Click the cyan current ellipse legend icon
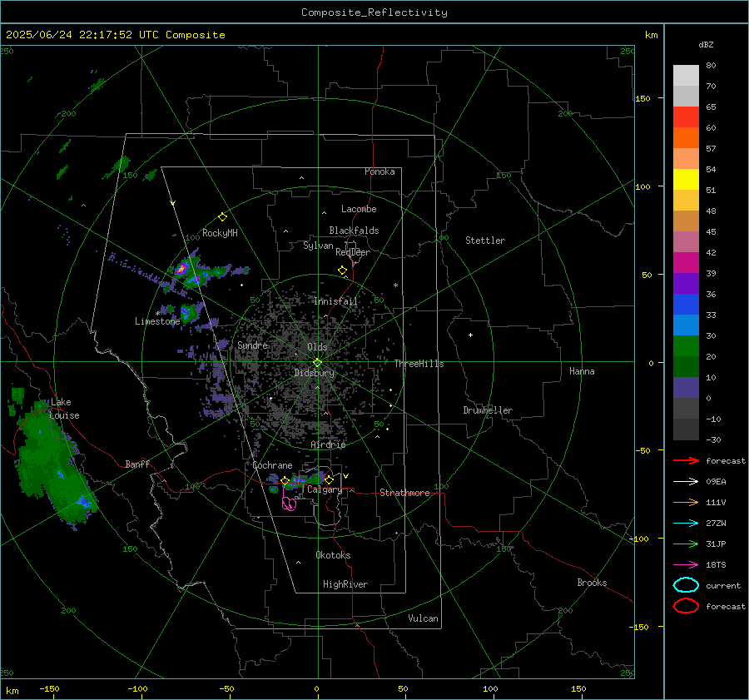This screenshot has width=749, height=700. pyautogui.click(x=686, y=585)
